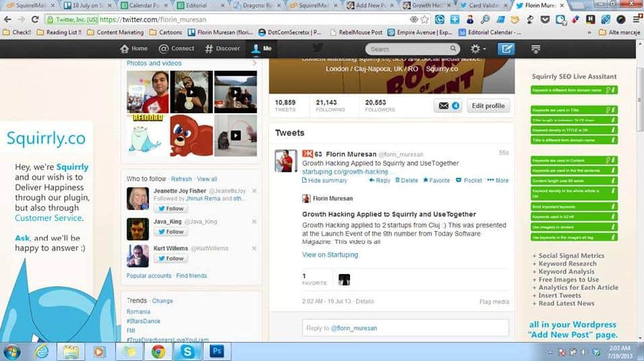Viewport: 644px width, 361px height.
Task: Open More options on tweet
Action: [498, 180]
